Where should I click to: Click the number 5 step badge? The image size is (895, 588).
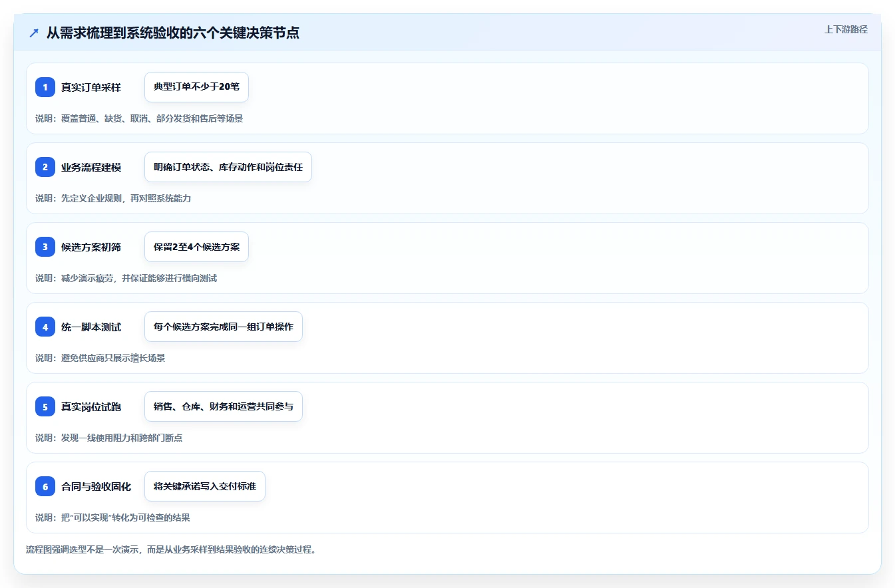(x=45, y=406)
